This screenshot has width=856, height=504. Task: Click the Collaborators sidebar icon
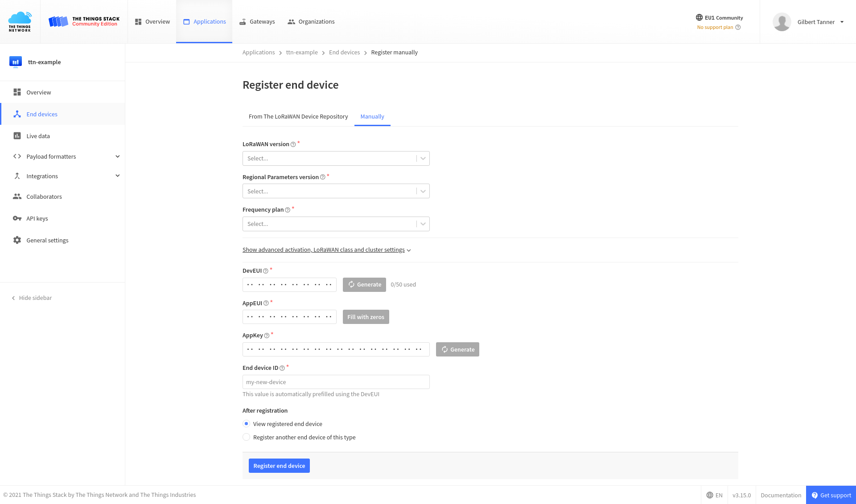pyautogui.click(x=17, y=196)
